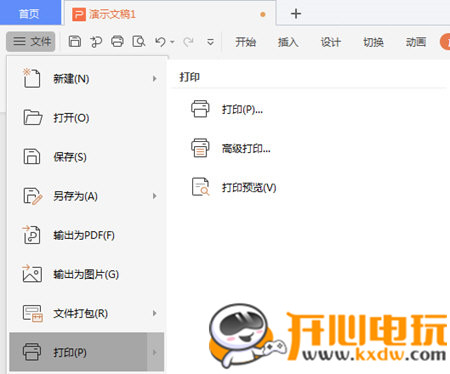Click the export to PDF toolbar icon
450x374 pixels.
(x=96, y=42)
